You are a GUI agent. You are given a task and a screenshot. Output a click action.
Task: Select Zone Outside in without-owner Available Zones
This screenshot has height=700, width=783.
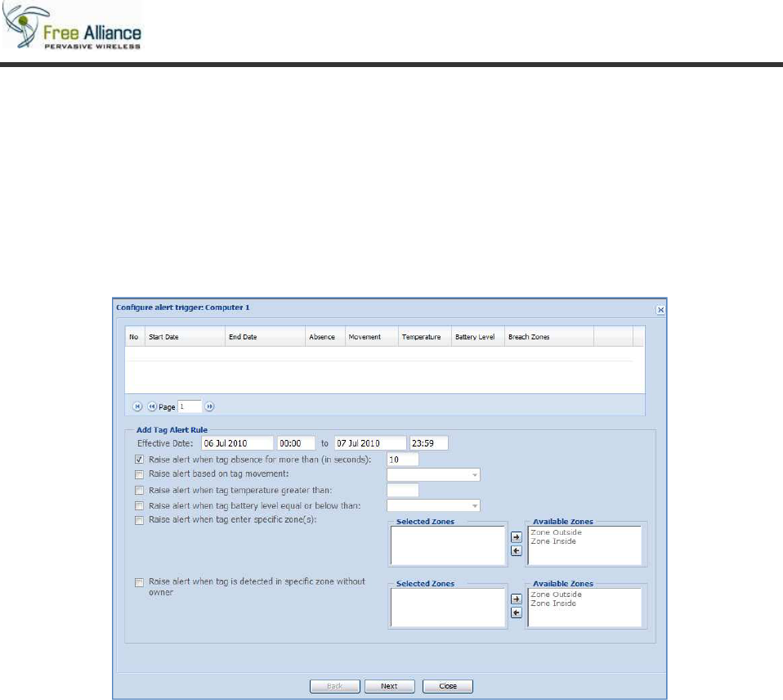tap(556, 595)
